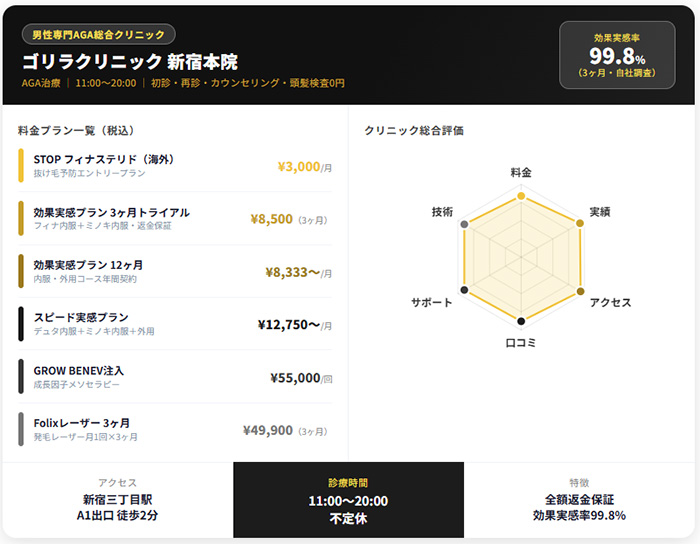The height and width of the screenshot is (544, 700).
Task: Switch to the 特徴 tab
Action: pyautogui.click(x=581, y=500)
